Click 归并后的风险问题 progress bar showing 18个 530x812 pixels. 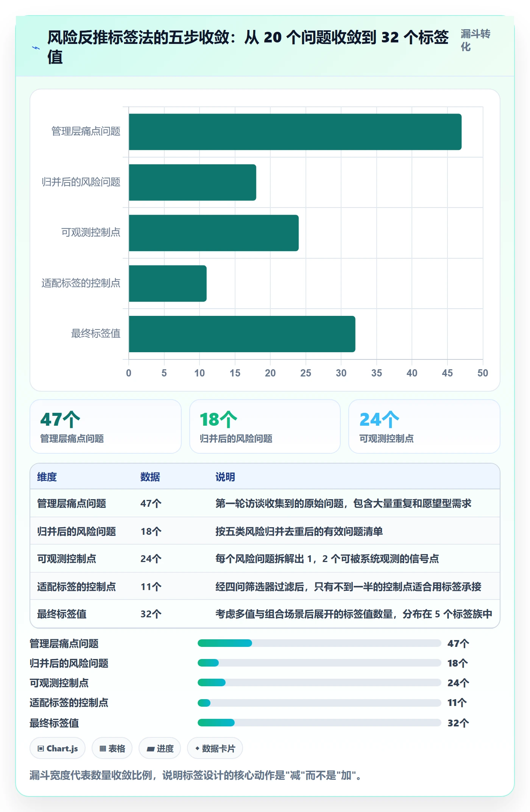coord(319,663)
